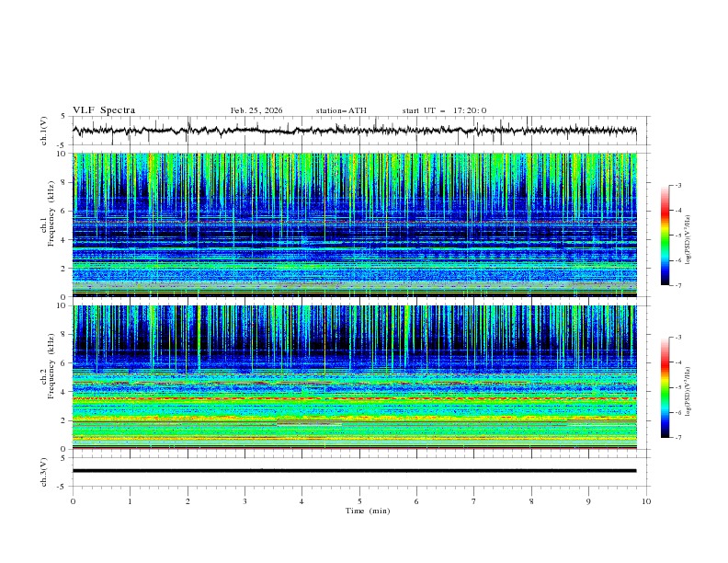This screenshot has height=563, width=728.
Task: Click the ch.2 spectrogram panel
Action: pyautogui.click(x=355, y=377)
